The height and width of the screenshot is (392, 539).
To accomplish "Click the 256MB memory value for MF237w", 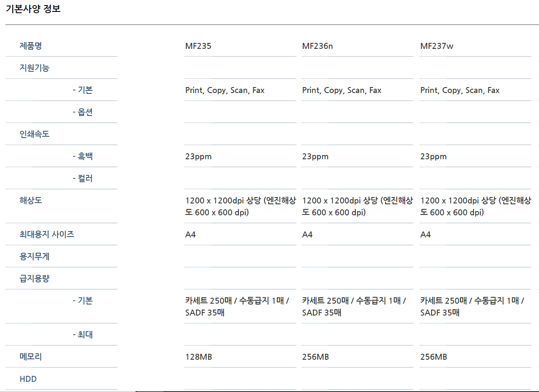I will [434, 357].
